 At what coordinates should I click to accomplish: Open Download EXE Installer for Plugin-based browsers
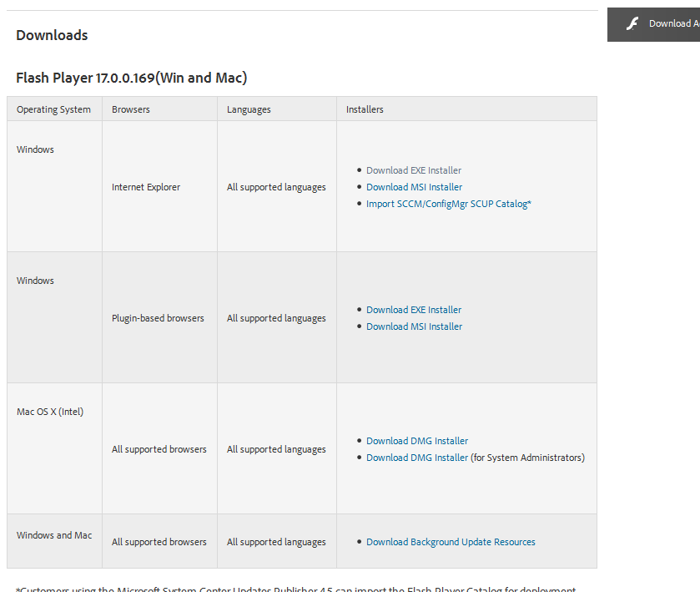pos(413,310)
